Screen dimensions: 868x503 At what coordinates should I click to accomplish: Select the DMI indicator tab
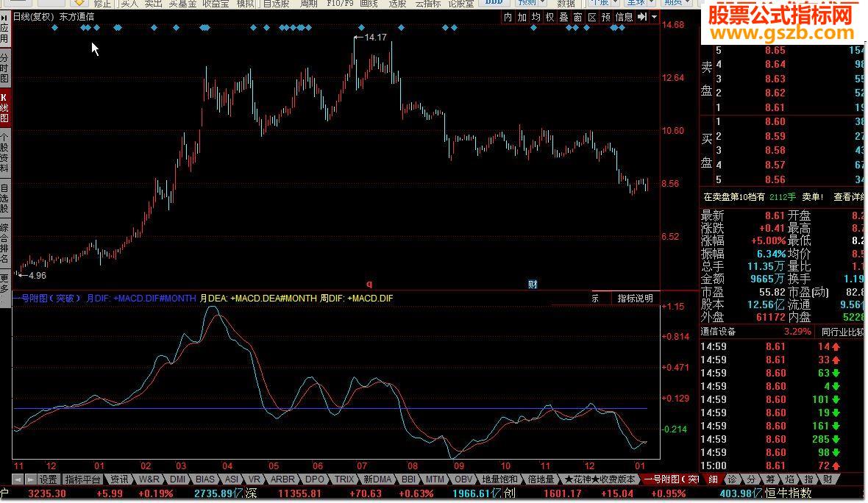[178, 479]
